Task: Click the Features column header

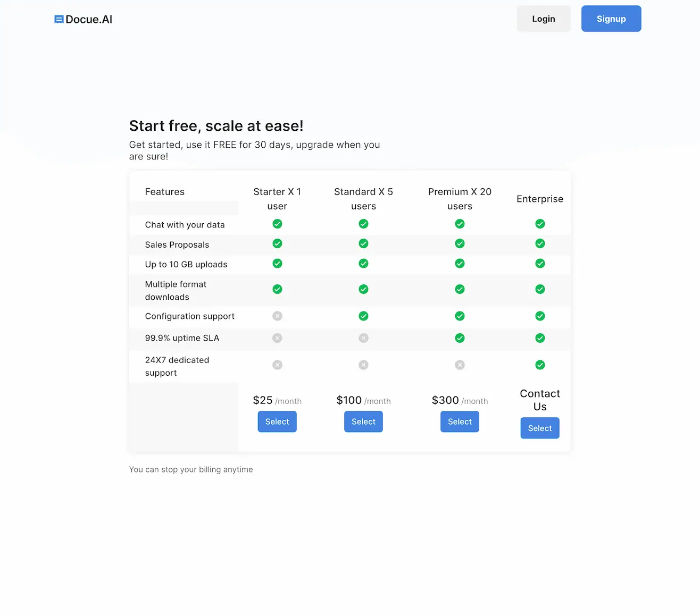Action: click(164, 191)
